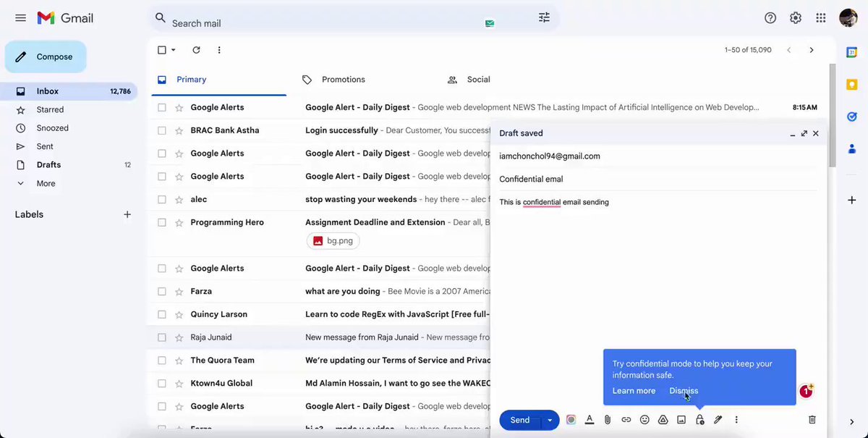Image resolution: width=868 pixels, height=438 pixels.
Task: Dismiss the confidential mode tip
Action: click(684, 391)
